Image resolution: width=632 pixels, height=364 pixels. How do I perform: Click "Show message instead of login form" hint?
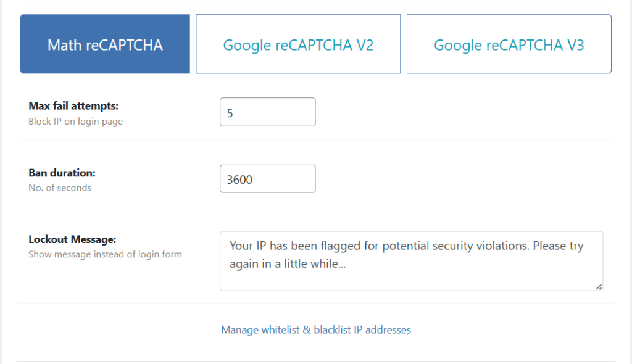tap(105, 254)
